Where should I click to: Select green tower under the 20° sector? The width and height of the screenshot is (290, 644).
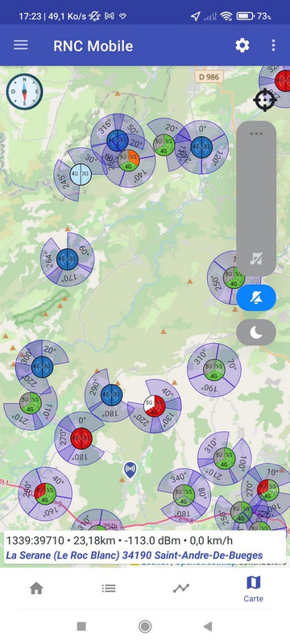tap(164, 145)
